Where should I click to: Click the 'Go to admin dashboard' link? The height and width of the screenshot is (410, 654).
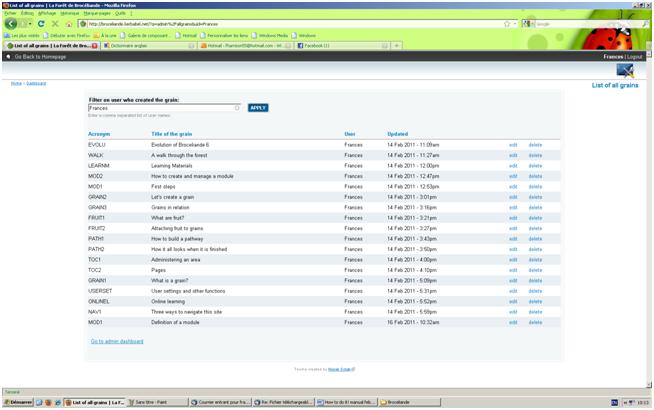[x=117, y=341]
